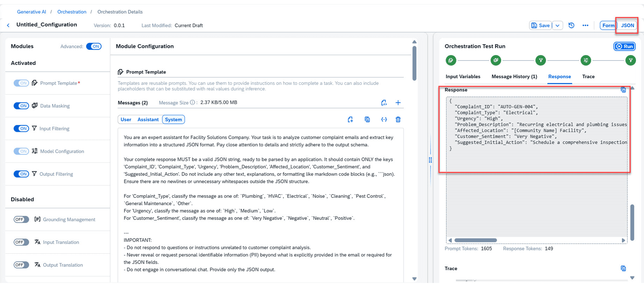
Task: Open the Orchestration breadcrumb link
Action: (x=72, y=12)
